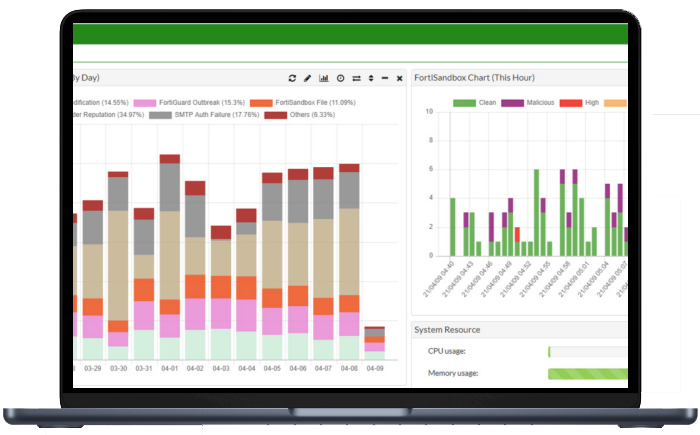Viewport: 700px width, 435px height.
Task: Click the '04-04' date axis label
Action: pyautogui.click(x=246, y=368)
